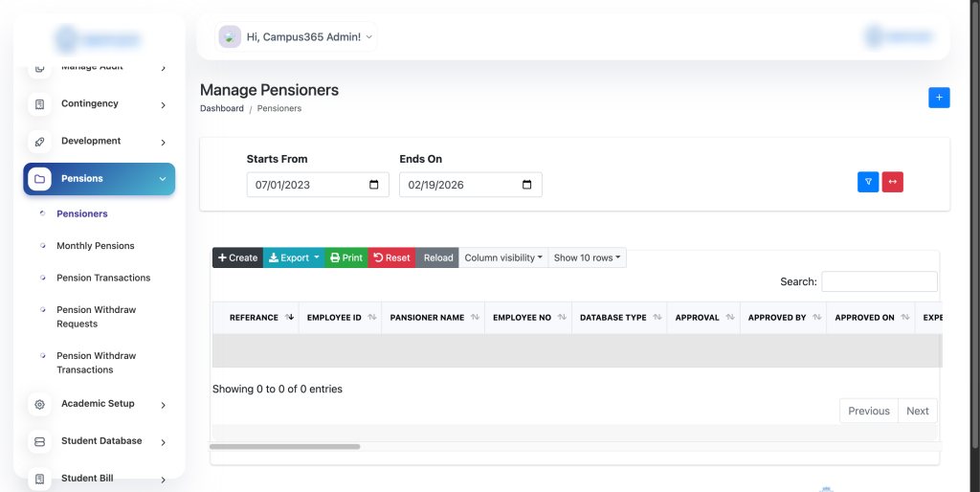Open Monthly Pensions in sidebar
980x492 pixels.
coord(96,246)
